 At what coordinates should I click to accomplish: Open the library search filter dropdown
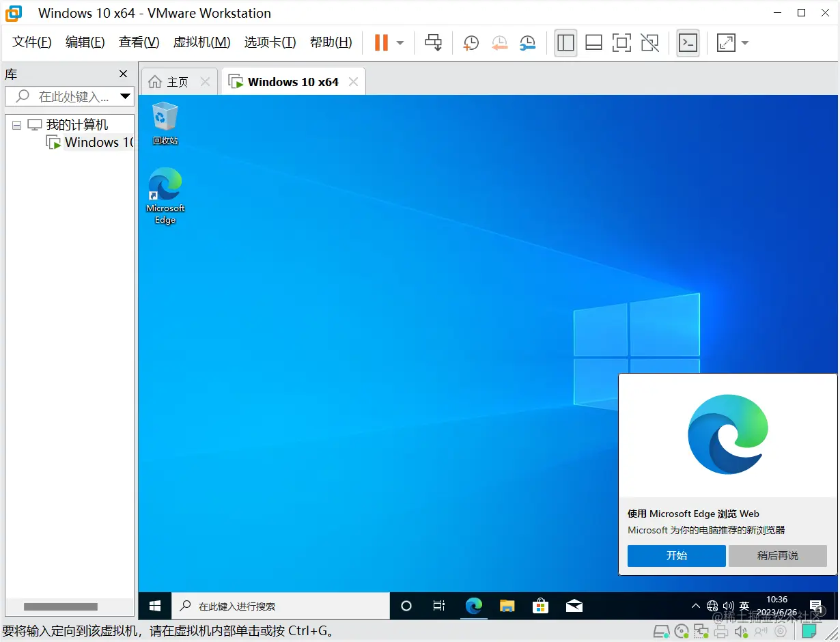(x=125, y=96)
